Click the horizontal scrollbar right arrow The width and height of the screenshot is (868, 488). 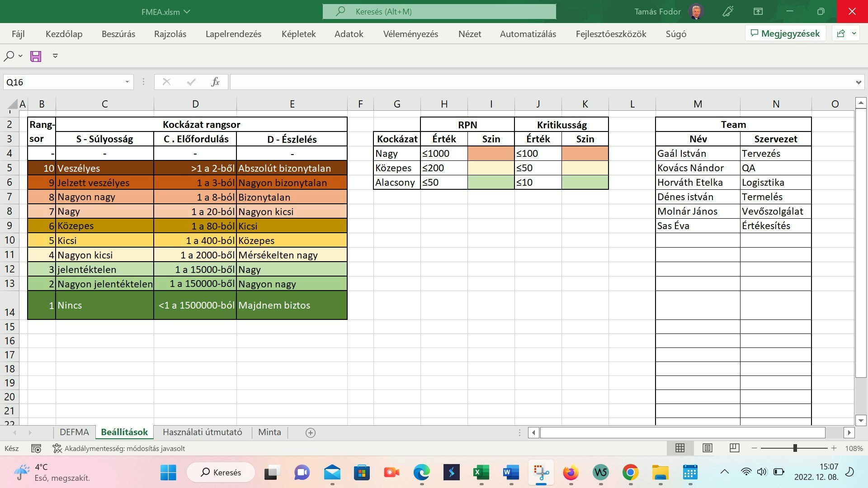(849, 433)
